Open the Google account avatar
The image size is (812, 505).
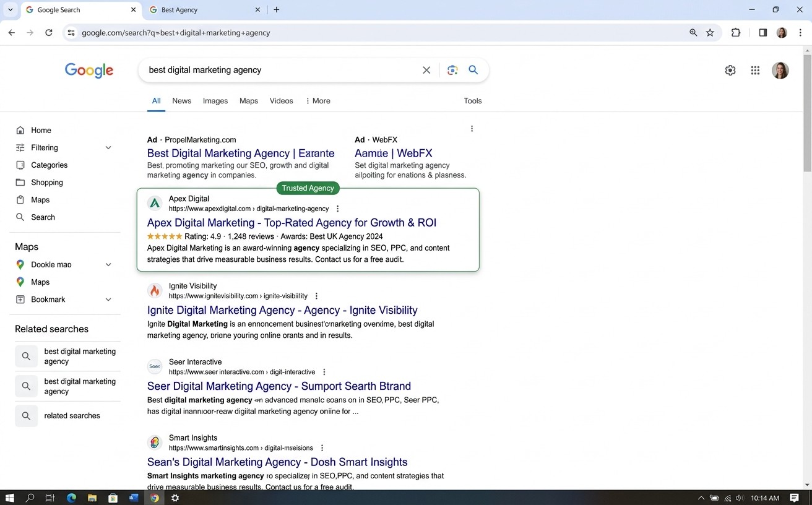click(780, 71)
